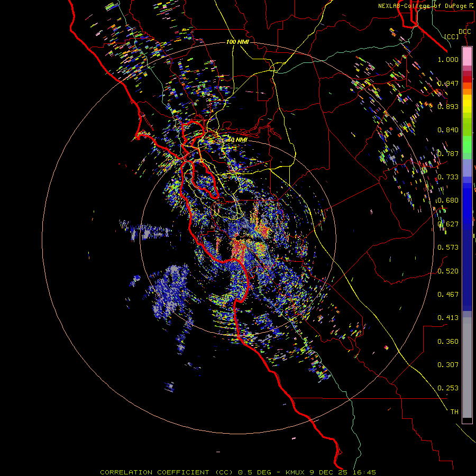
Task: Select the 1.000 legend value
Action: click(448, 59)
